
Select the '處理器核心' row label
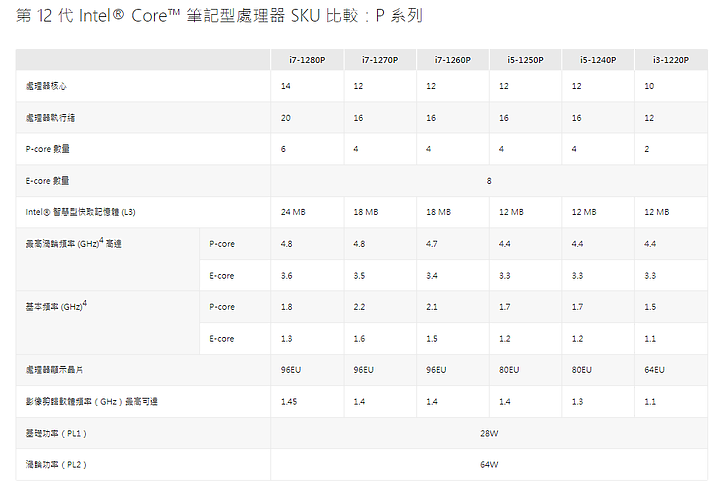pos(46,86)
